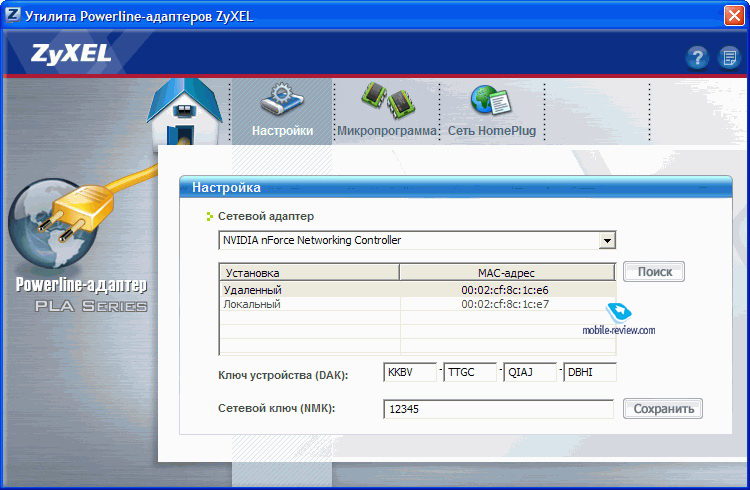750x490 pixels.
Task: Click the Ключ устройства (DAK) label
Action: (x=283, y=375)
